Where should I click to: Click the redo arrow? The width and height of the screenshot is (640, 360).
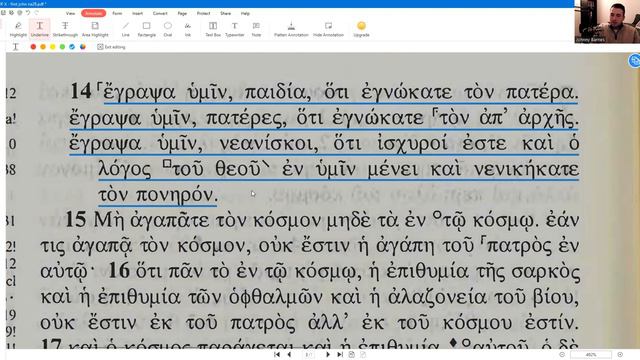point(36,13)
